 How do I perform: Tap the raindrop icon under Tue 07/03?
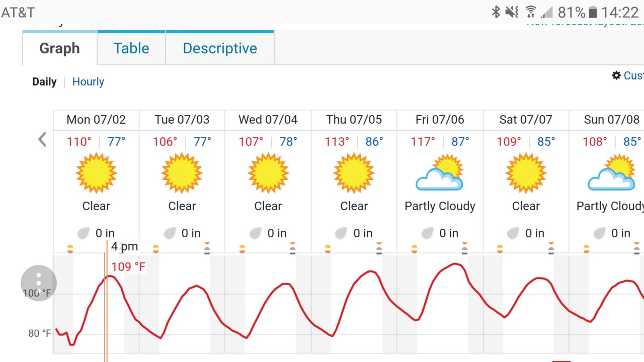[x=170, y=233]
